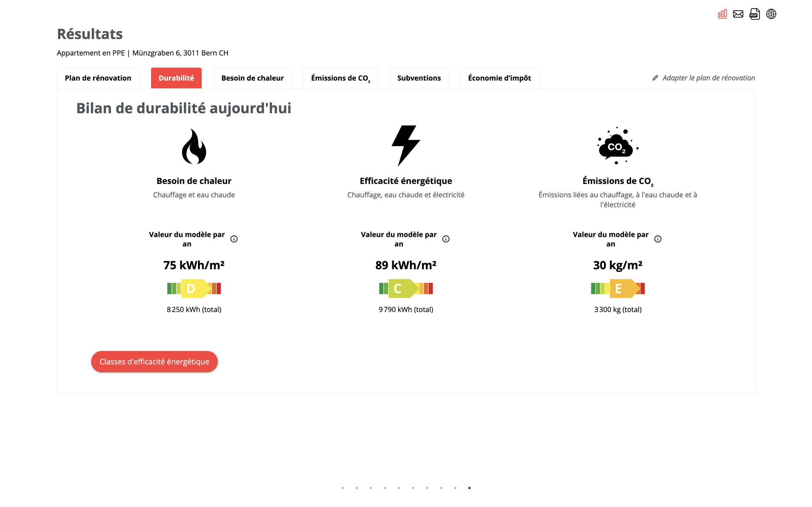Click the lightning bolt Efficacité énergétique icon
Viewport: 812px width, 507px height.
click(406, 146)
